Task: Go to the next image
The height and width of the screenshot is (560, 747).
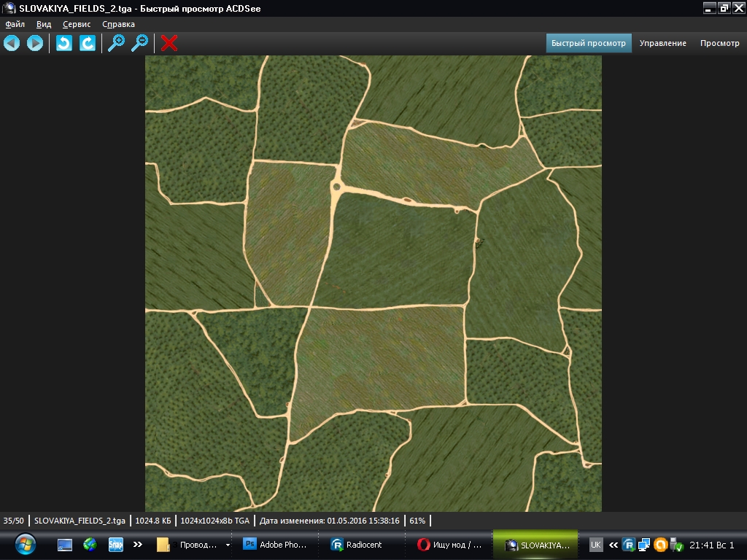Action: click(x=34, y=43)
